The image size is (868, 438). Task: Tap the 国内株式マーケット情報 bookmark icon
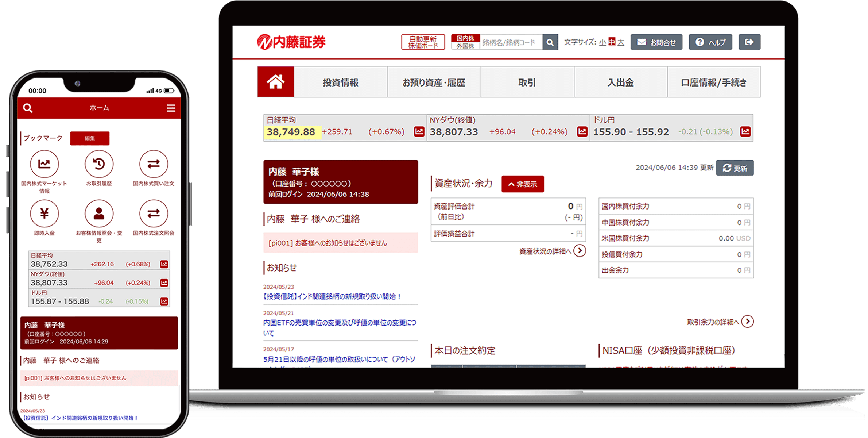[x=44, y=164]
